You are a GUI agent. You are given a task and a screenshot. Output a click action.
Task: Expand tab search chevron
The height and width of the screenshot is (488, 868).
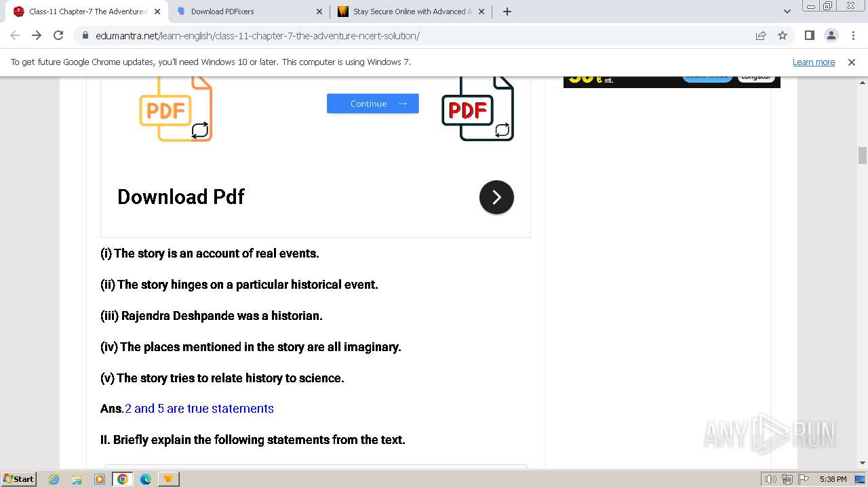(x=787, y=12)
